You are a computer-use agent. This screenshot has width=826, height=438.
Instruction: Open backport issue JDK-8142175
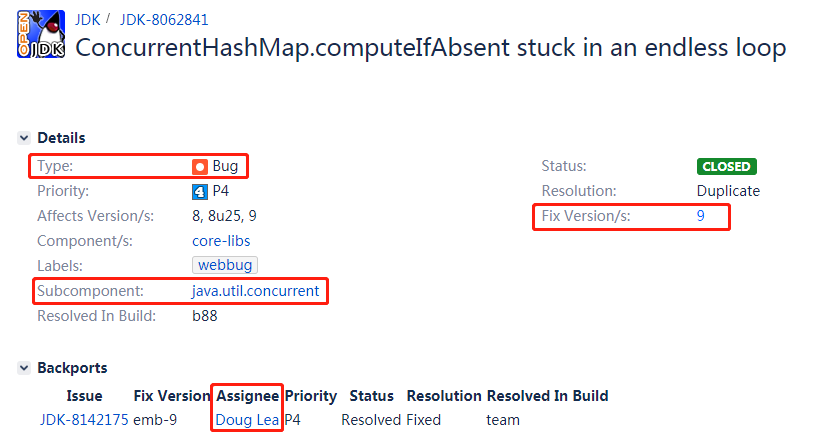click(x=84, y=420)
